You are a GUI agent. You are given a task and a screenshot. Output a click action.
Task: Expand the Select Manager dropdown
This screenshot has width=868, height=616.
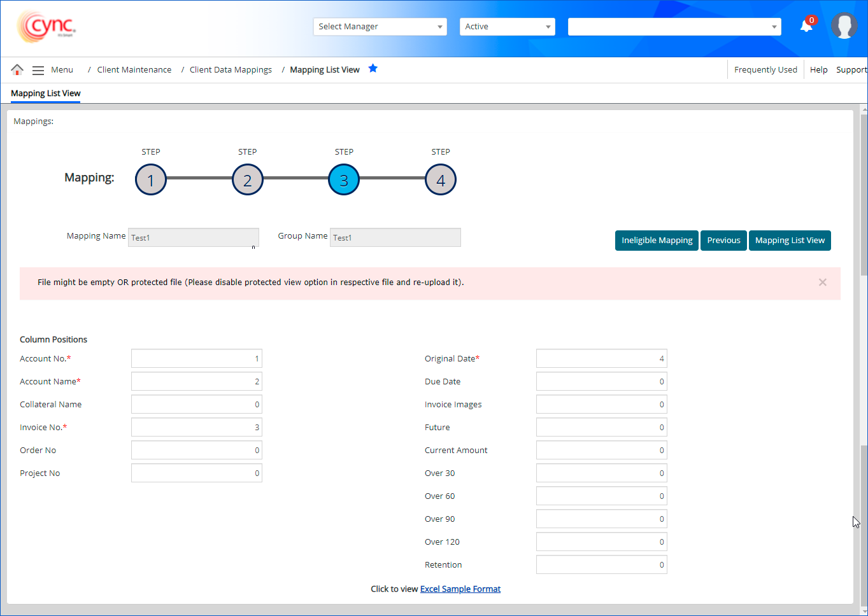click(x=380, y=27)
